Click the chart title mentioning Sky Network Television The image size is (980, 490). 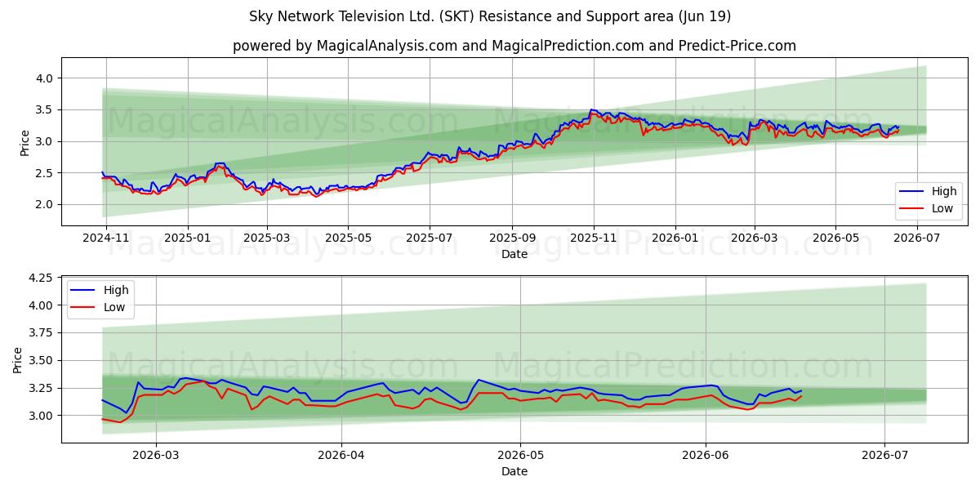[490, 16]
